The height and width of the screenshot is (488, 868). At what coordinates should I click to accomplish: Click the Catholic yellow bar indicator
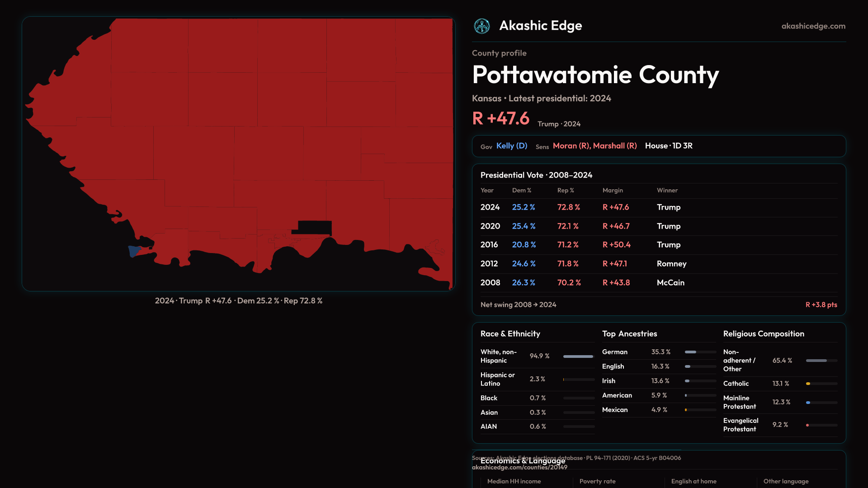pos(808,384)
